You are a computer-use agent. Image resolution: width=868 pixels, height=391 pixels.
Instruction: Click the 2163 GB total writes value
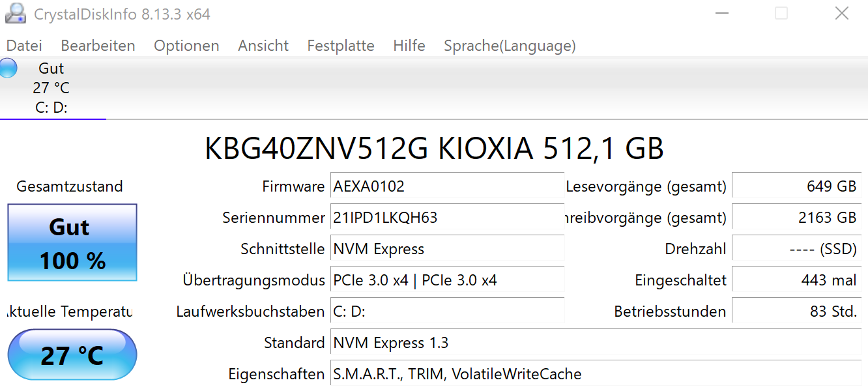pos(796,217)
